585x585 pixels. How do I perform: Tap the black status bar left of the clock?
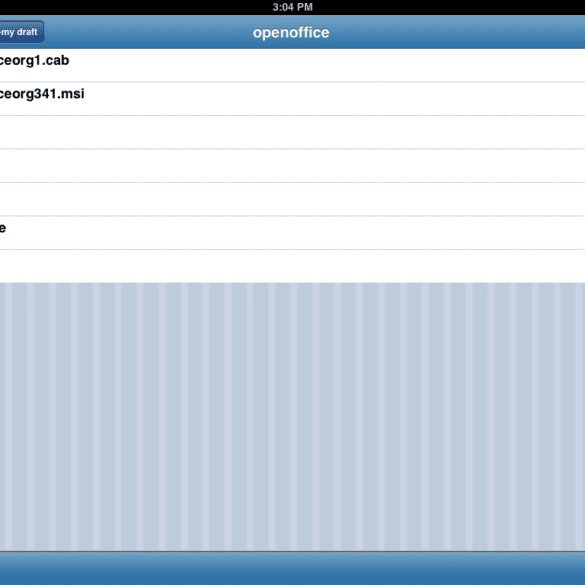(x=136, y=7)
